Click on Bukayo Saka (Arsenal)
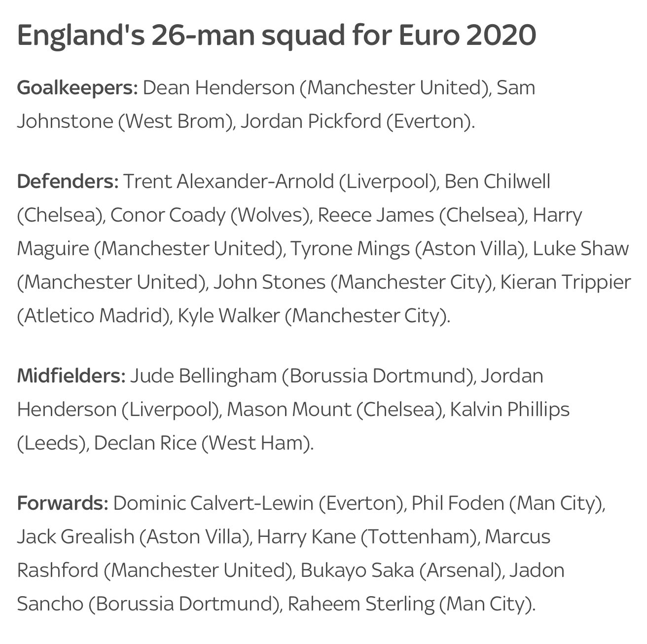The width and height of the screenshot is (647, 644). pyautogui.click(x=400, y=570)
